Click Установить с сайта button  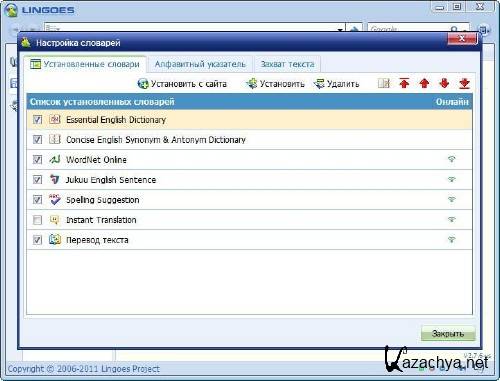pyautogui.click(x=182, y=84)
